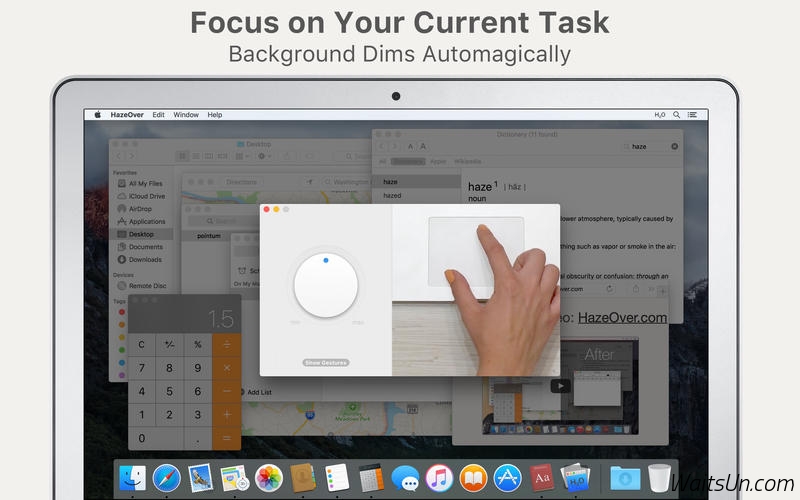Click the Dictionary search field containing haze

tap(650, 146)
